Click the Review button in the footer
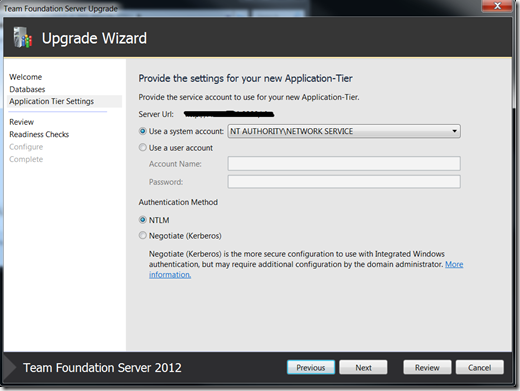Viewport: 520px width, 391px height. click(x=427, y=367)
